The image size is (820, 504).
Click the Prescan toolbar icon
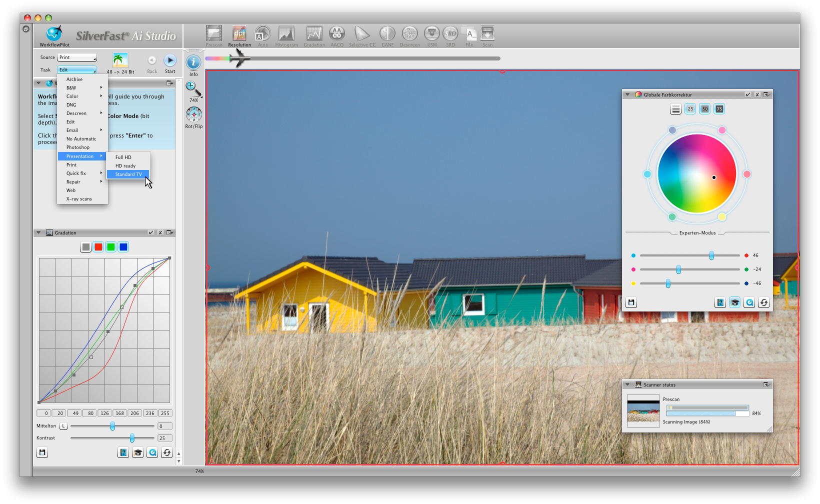(x=214, y=34)
